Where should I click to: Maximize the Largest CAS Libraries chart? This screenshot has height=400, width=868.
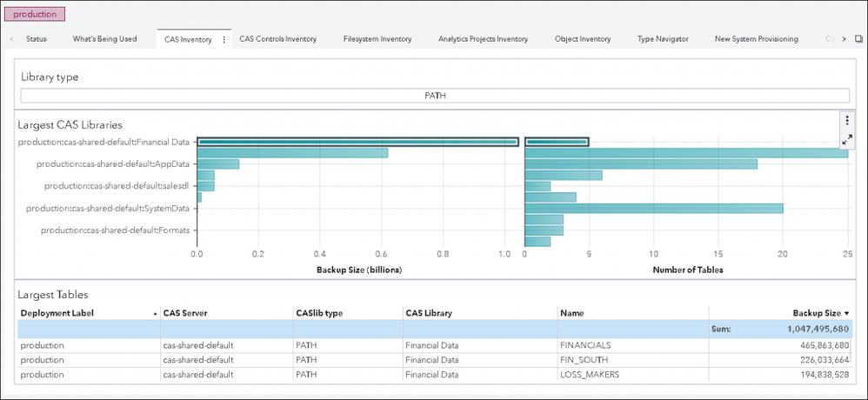(x=847, y=139)
